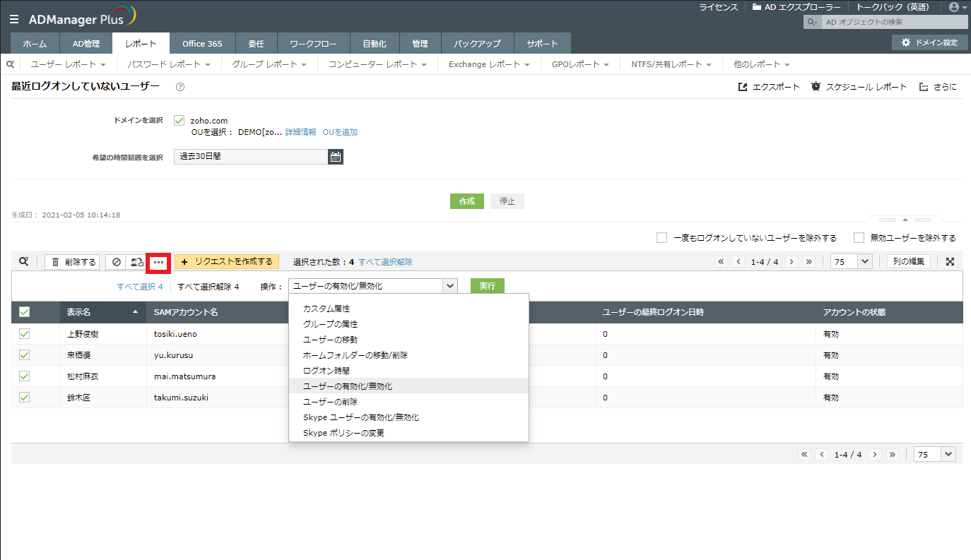
Task: Click the user unlock/reset icon in toolbar
Action: (x=136, y=262)
